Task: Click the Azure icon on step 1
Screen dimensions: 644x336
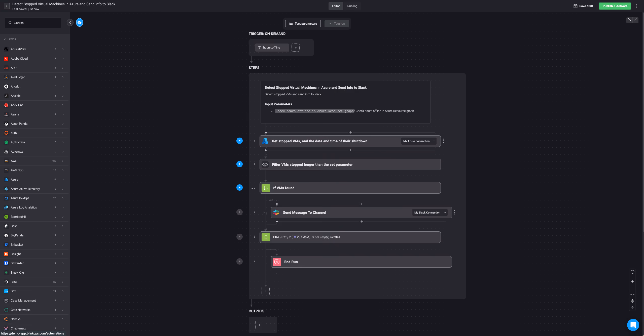Action: pos(265,141)
